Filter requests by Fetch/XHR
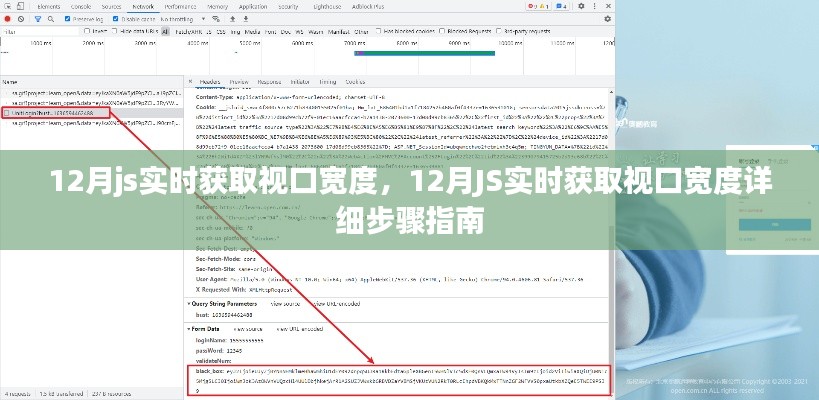The width and height of the screenshot is (819, 400). click(188, 31)
